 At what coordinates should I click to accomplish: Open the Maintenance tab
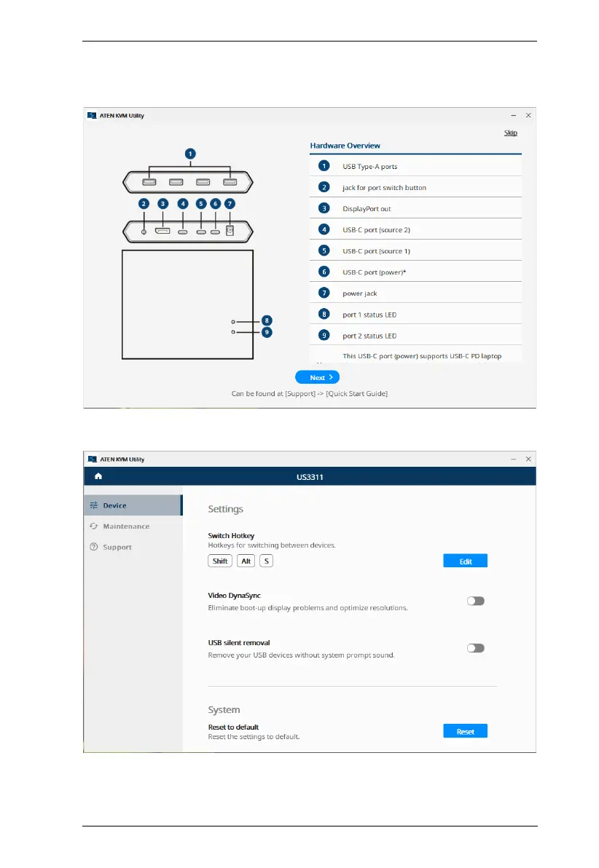point(126,526)
